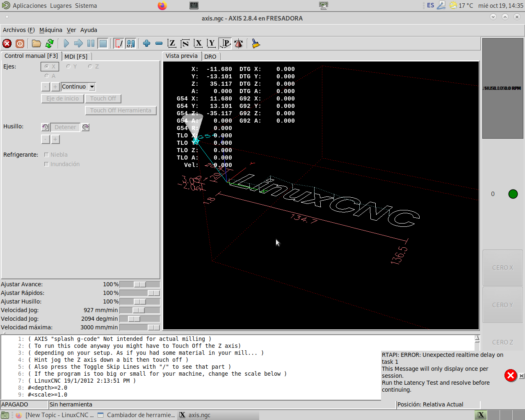The height and width of the screenshot is (420, 525).
Task: Step to next line with arrow icon
Action: click(78, 43)
